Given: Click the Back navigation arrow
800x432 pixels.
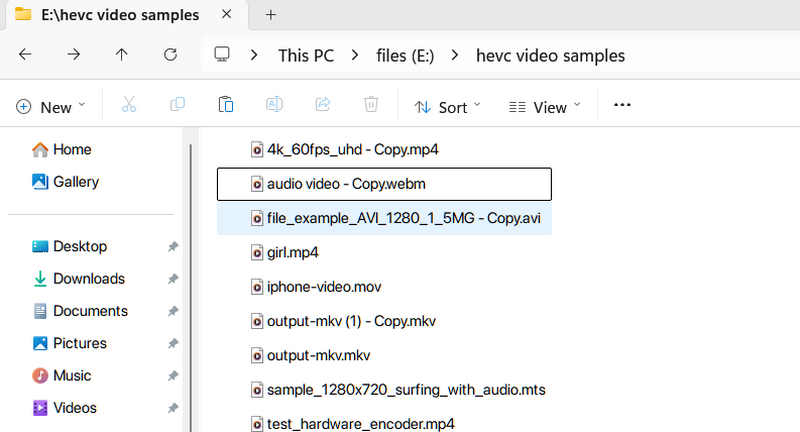Looking at the screenshot, I should [25, 54].
